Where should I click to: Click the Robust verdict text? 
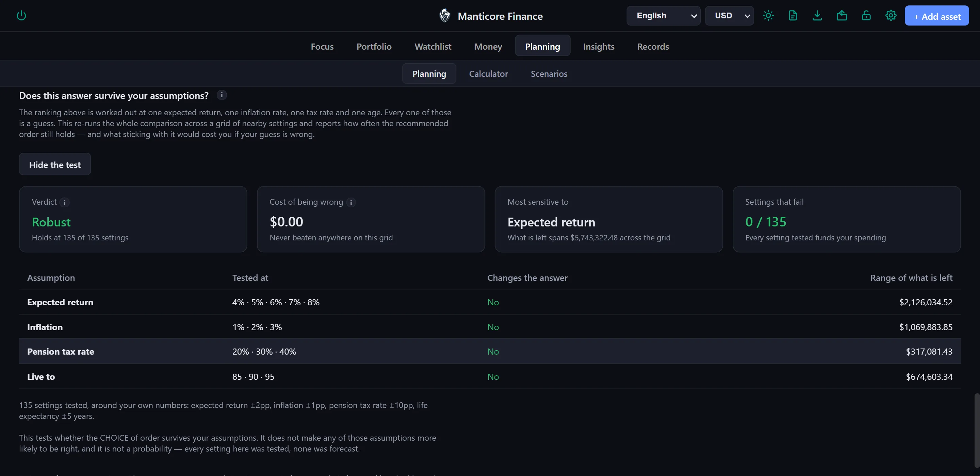51,222
